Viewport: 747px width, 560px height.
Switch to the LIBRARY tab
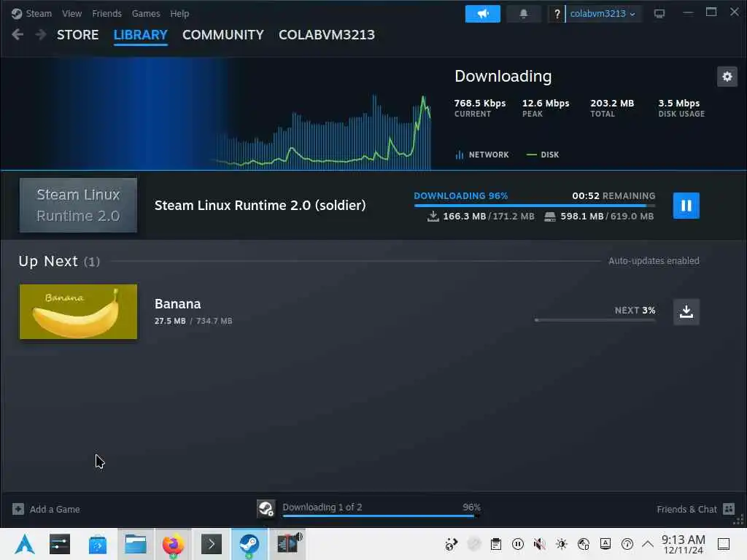pos(141,35)
